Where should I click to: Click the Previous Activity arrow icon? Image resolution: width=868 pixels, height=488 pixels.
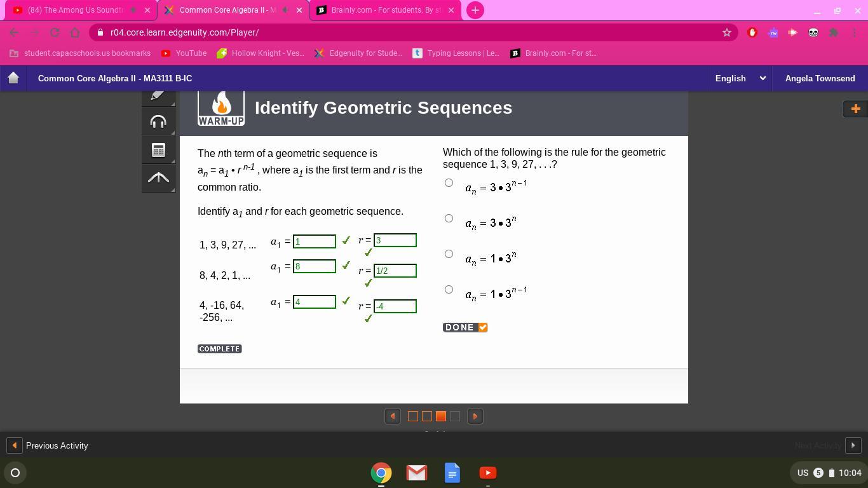click(14, 445)
